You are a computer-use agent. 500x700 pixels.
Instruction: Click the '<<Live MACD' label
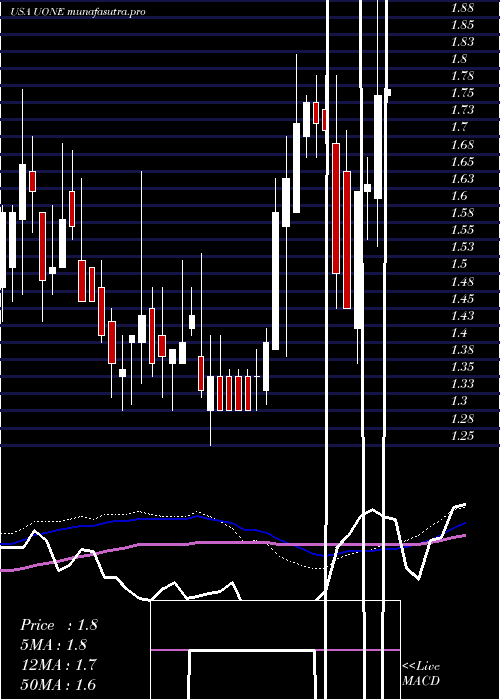click(421, 673)
